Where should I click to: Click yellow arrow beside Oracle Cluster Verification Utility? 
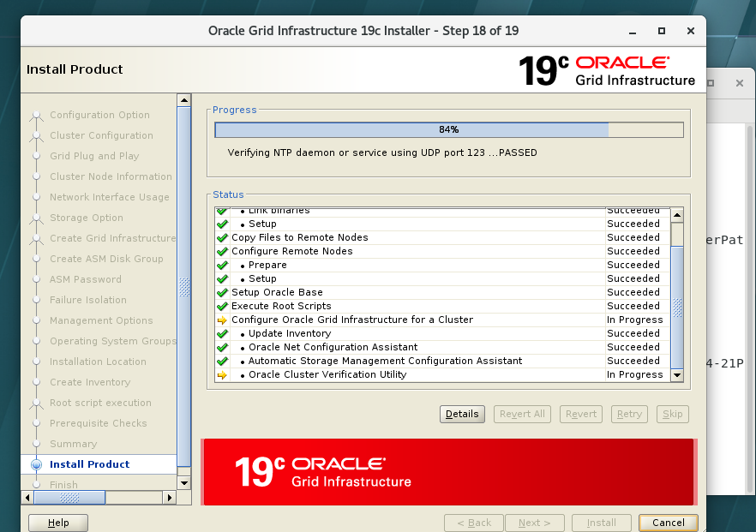(222, 375)
